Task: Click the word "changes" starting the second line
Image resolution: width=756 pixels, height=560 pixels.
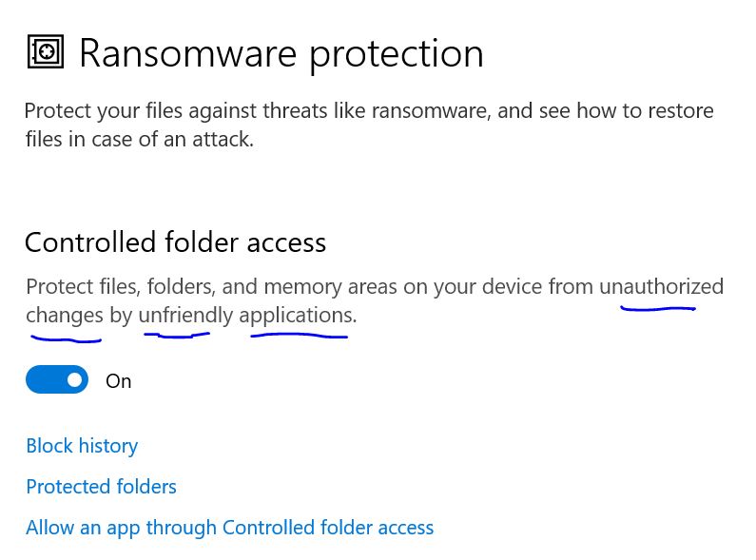Action: pos(65,316)
